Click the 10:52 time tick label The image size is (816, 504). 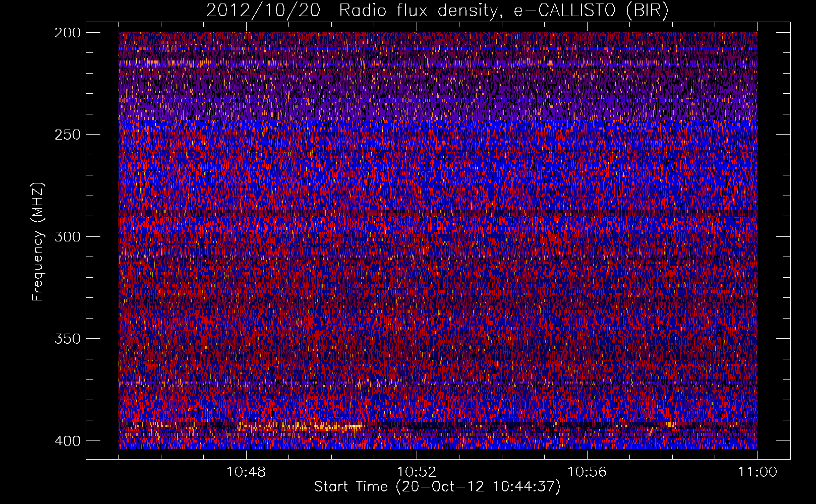pyautogui.click(x=417, y=472)
